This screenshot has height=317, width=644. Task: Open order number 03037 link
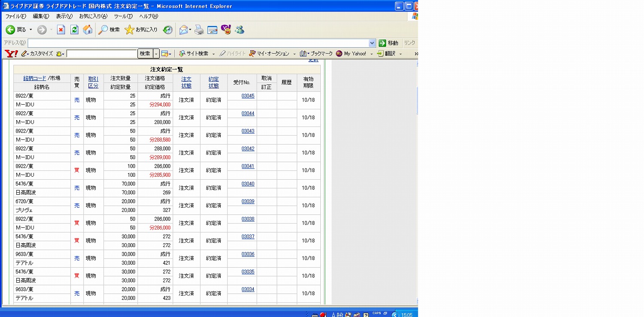click(248, 236)
